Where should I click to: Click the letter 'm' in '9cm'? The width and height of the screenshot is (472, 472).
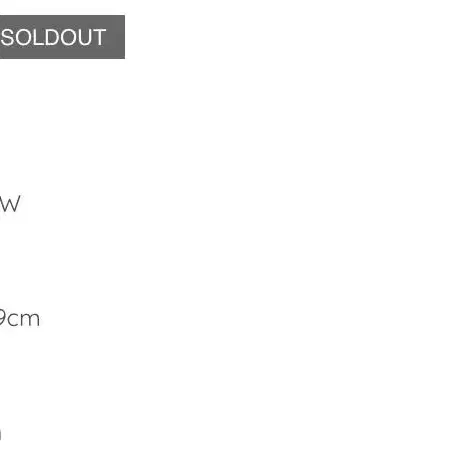31,320
